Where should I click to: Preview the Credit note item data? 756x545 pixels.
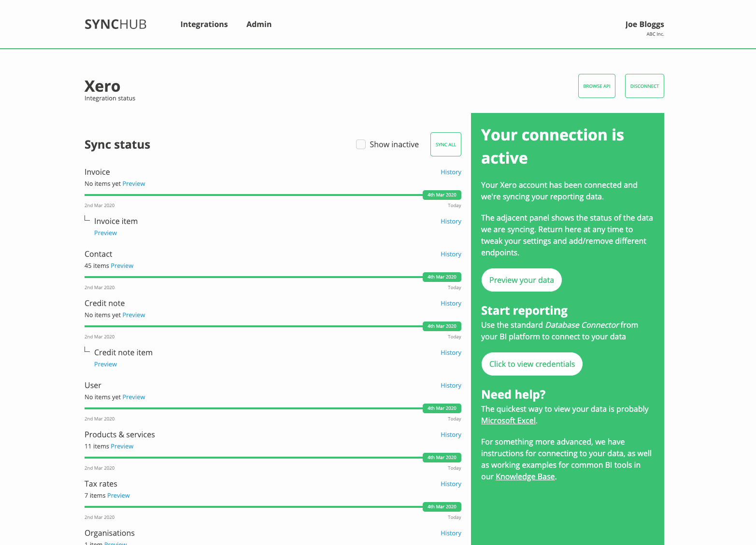[x=105, y=364]
